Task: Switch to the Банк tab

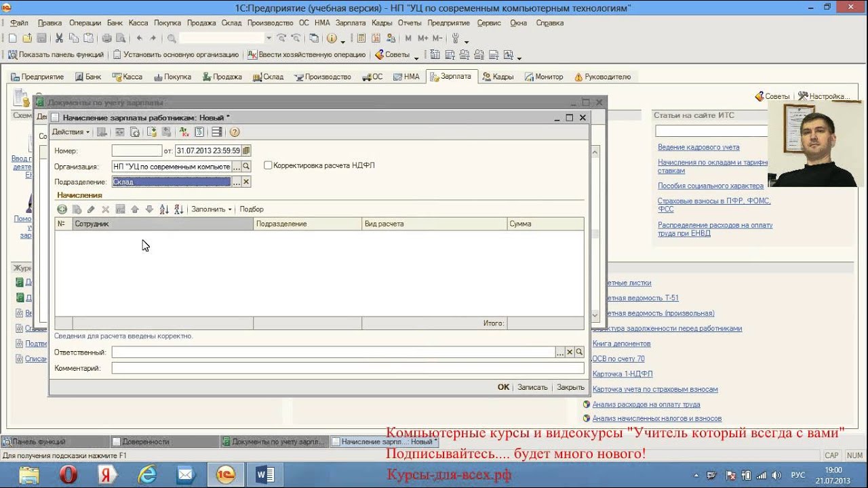Action: click(x=87, y=77)
